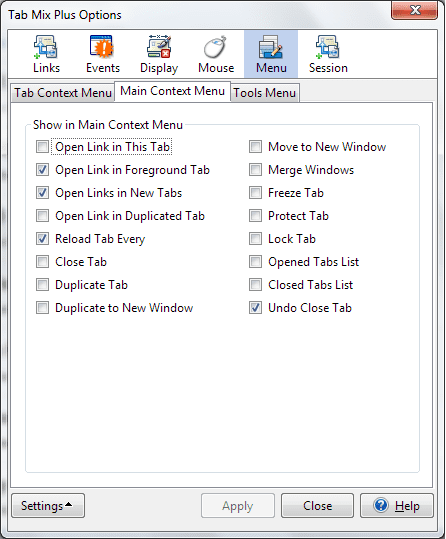Switch to the Tools Menu tab
Image resolution: width=446 pixels, height=539 pixels.
265,93
